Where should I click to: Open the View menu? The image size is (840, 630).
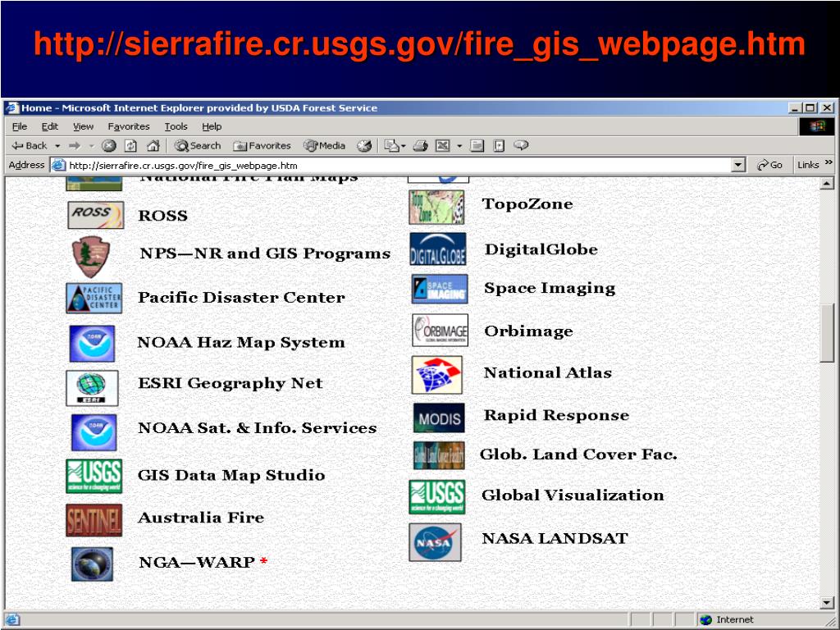coord(83,126)
